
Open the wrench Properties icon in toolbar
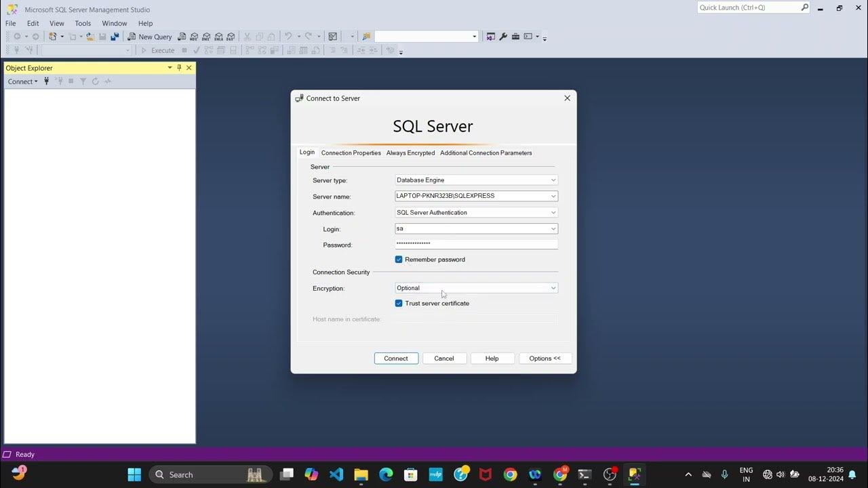[503, 37]
